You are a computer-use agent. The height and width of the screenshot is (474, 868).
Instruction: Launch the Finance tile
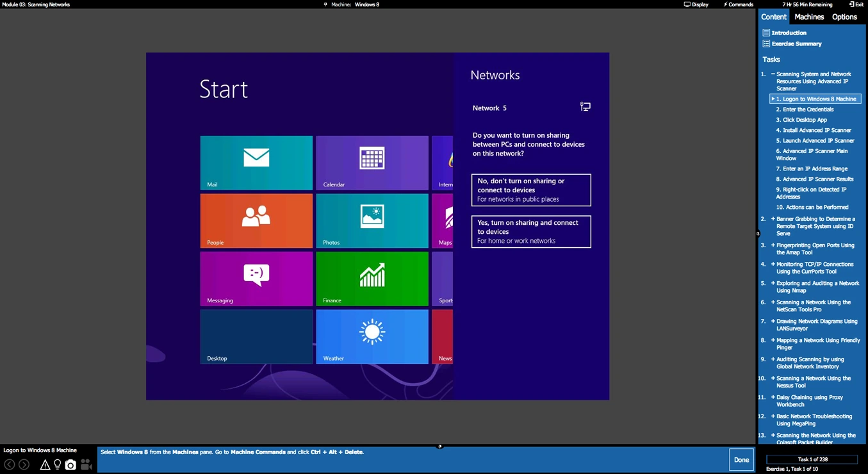coord(372,279)
